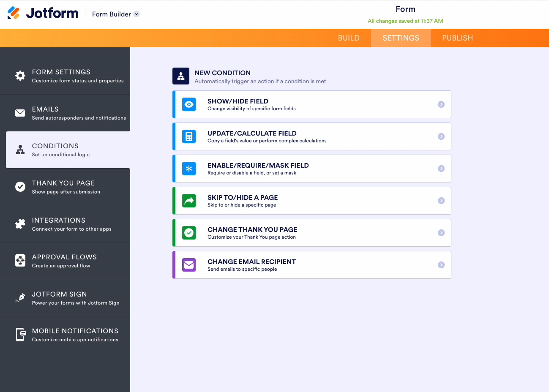Click 'Power your forms with Jotform Sign' text

tap(76, 303)
